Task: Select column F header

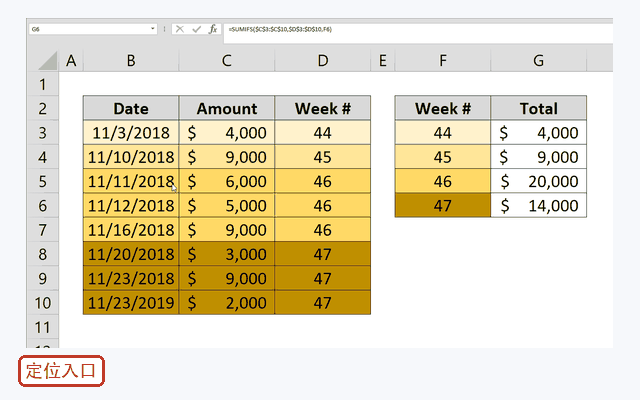Action: (442, 60)
